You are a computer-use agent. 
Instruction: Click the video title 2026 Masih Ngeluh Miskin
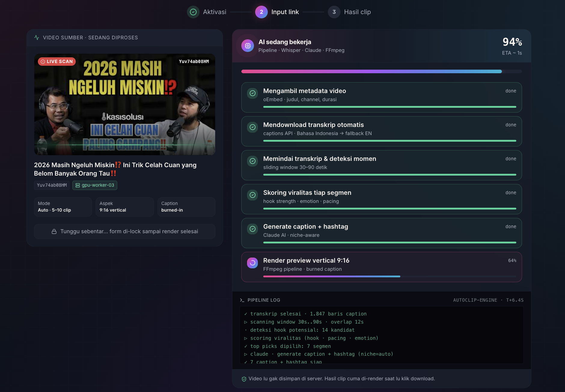click(x=115, y=169)
